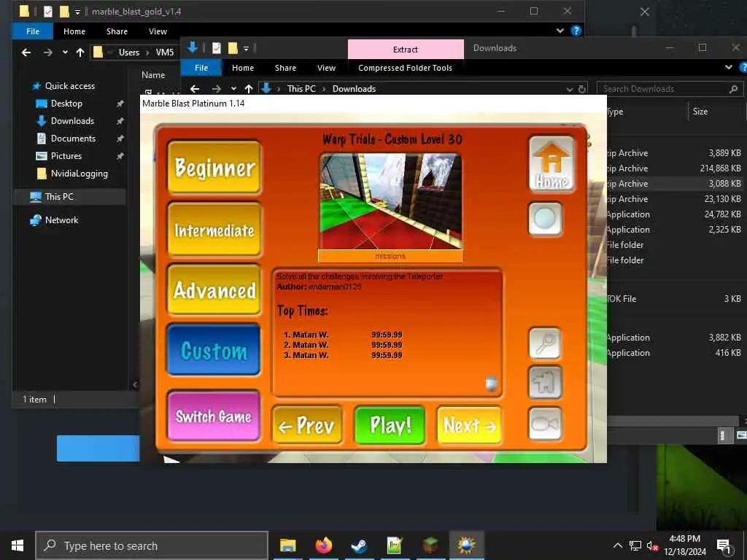Click This PC in Downloads address path
This screenshot has height=560, width=747.
click(301, 89)
